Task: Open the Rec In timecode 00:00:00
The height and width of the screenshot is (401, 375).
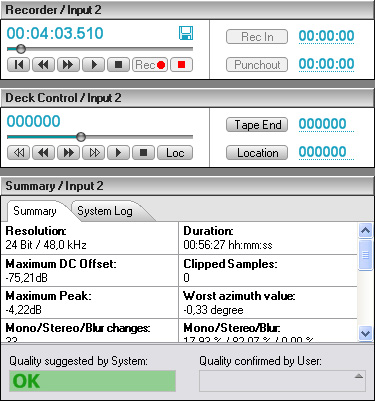Action: point(326,36)
